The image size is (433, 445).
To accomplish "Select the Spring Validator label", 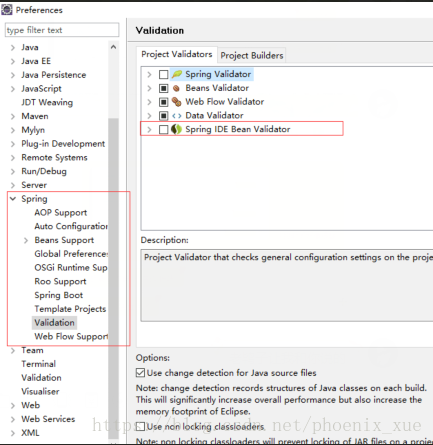I will tap(218, 74).
